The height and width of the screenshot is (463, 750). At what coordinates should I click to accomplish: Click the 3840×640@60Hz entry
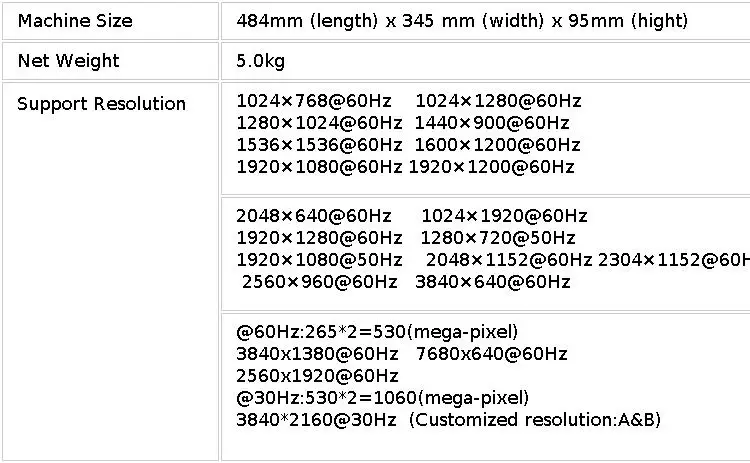493,282
